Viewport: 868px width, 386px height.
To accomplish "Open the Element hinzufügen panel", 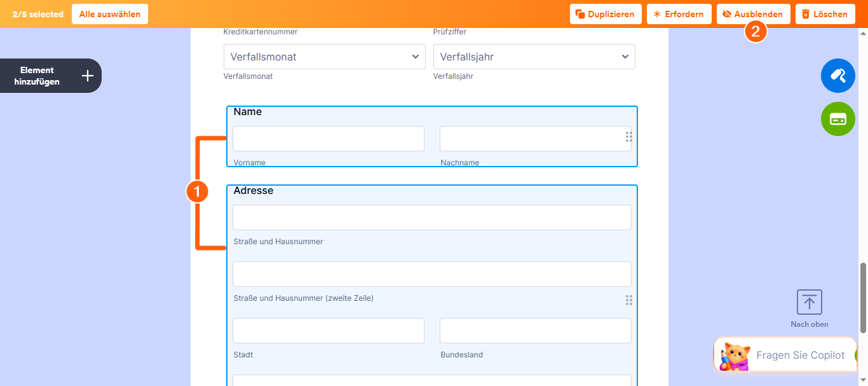I will click(51, 76).
